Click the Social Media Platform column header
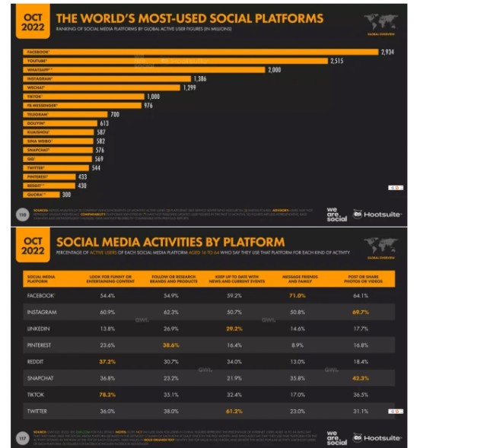The width and height of the screenshot is (487, 448). (41, 279)
